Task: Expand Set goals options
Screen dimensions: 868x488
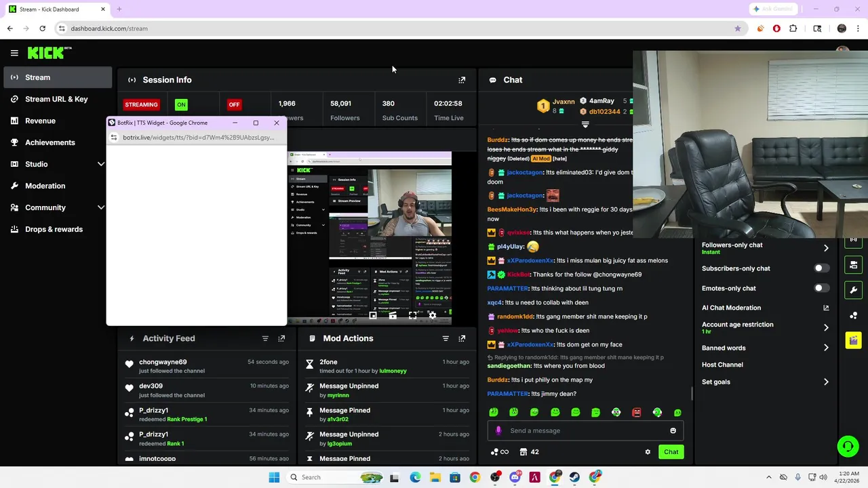Action: point(826,382)
